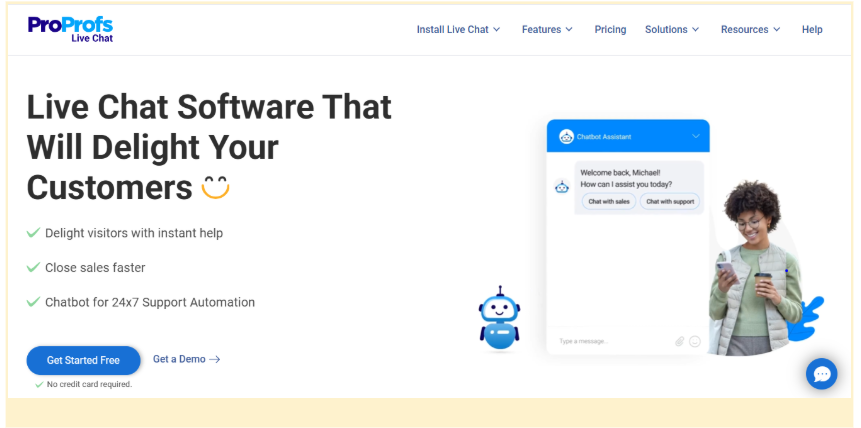Expand Install Live Chat dropdown
Screen dimensions: 861x428
(x=459, y=30)
